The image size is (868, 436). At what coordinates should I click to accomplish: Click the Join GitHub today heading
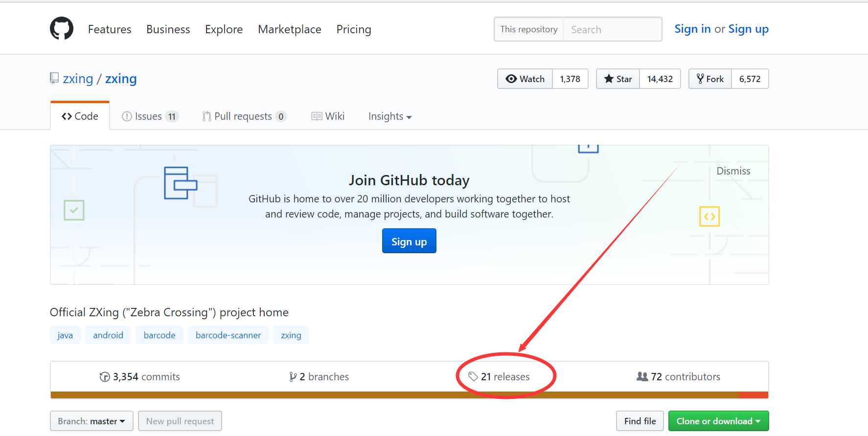click(x=409, y=180)
